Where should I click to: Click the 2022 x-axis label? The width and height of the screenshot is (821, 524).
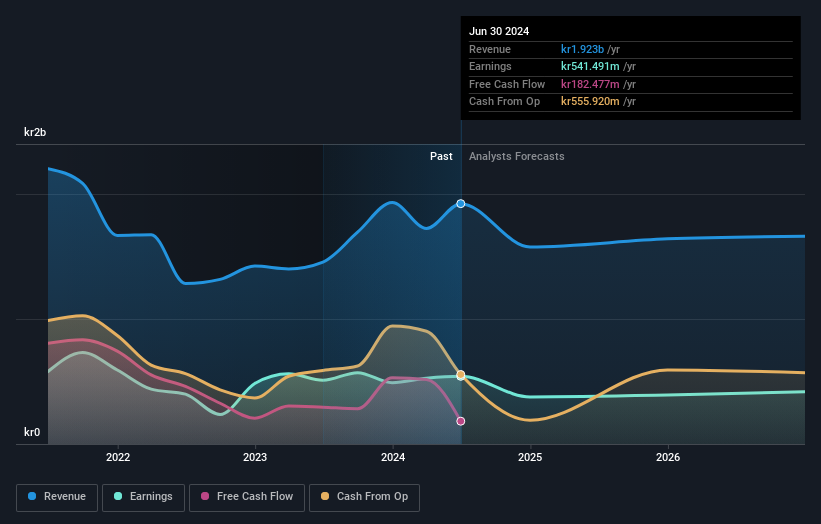pos(118,457)
